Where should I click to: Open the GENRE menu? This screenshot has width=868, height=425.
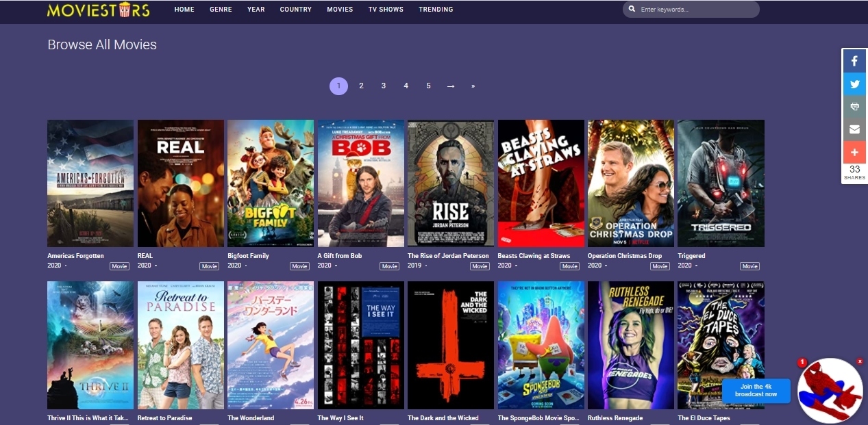(x=221, y=10)
